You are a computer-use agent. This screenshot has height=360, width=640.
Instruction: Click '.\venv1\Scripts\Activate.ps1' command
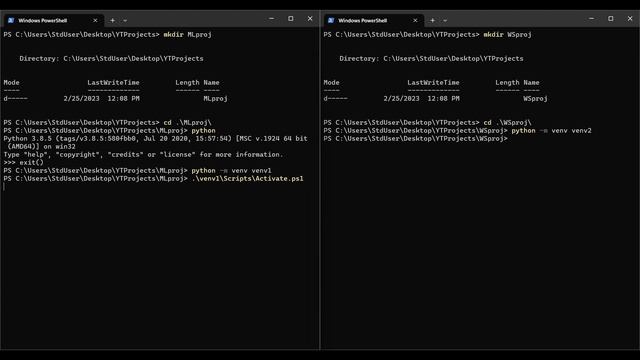[x=247, y=179]
